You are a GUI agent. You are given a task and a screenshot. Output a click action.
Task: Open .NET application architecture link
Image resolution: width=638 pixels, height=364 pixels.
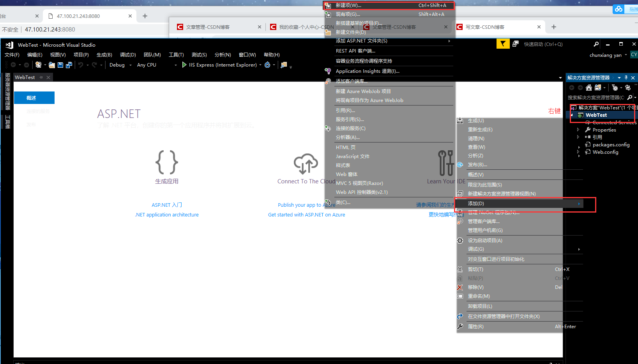click(x=167, y=215)
